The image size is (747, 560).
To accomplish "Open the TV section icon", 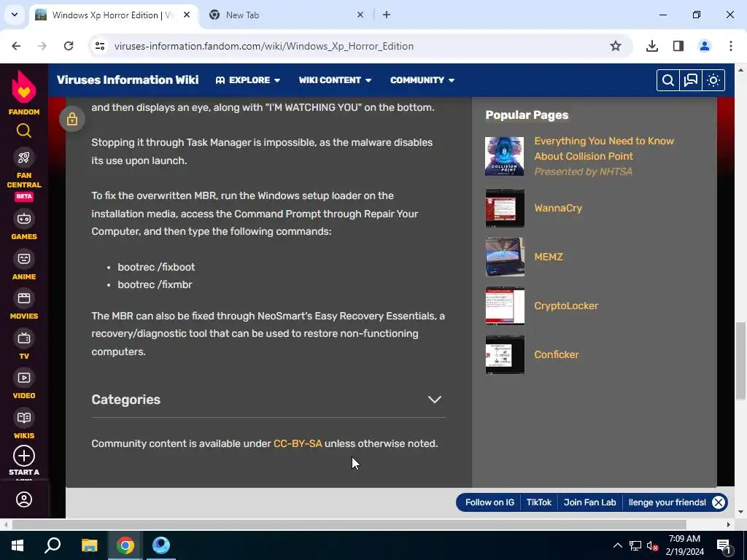I will pos(24,338).
